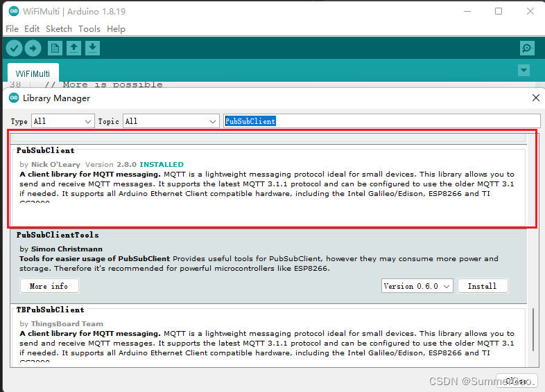Viewport: 545px width, 392px height.
Task: Click the PubSubClient search field
Action: point(381,121)
